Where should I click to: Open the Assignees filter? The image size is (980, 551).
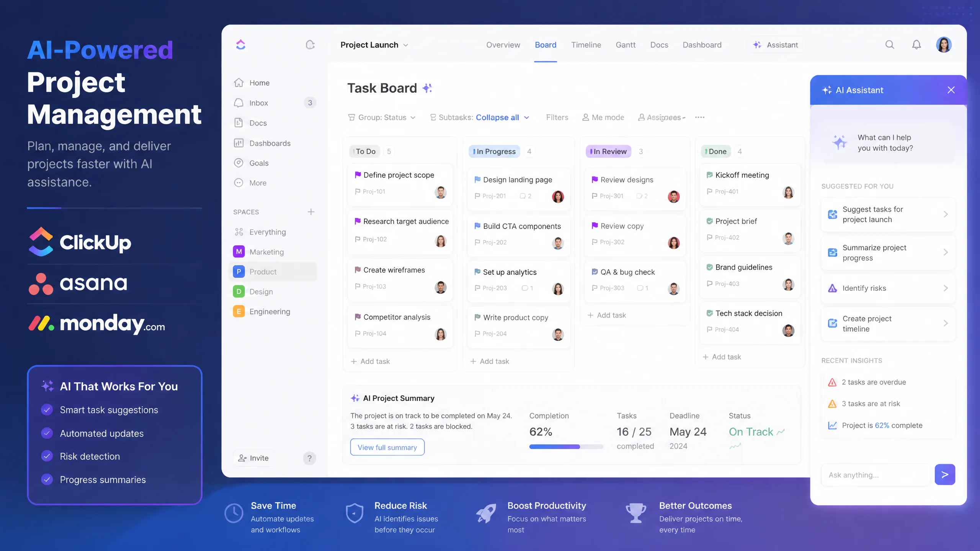coord(661,117)
